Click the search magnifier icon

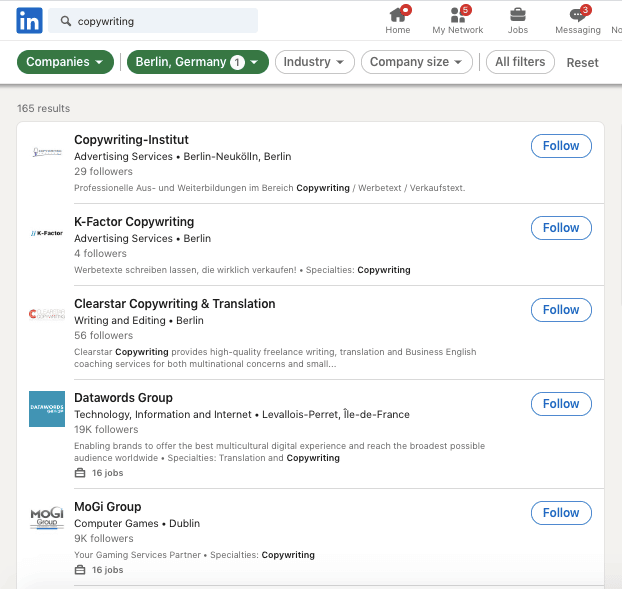[x=66, y=21]
